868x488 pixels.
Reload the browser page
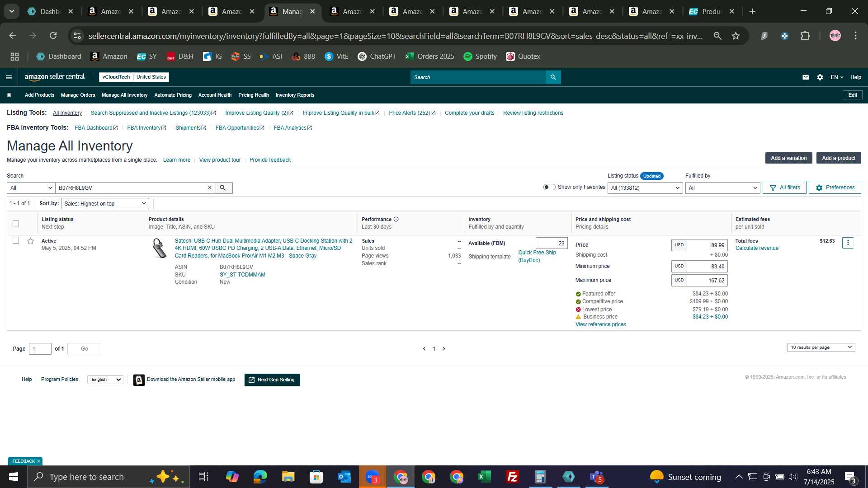point(53,36)
